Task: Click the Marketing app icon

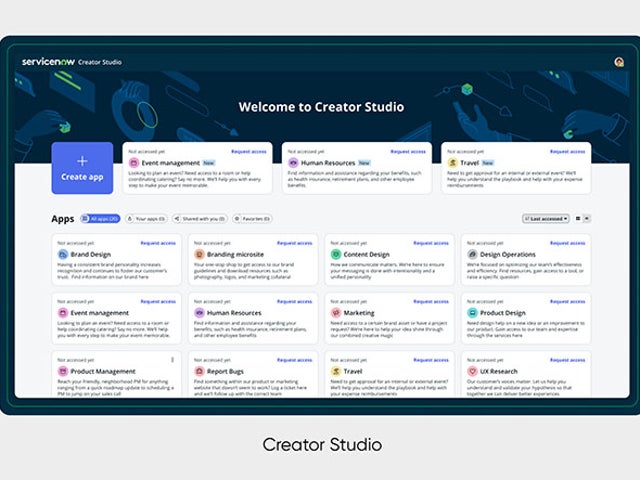Action: click(x=336, y=313)
